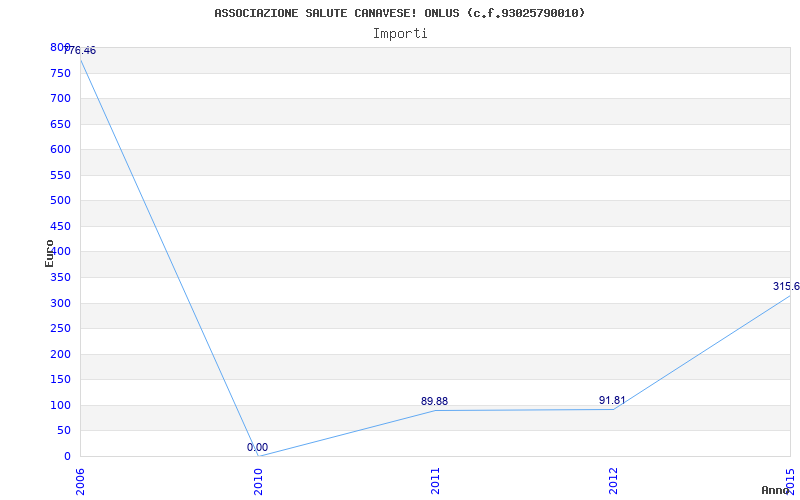Viewport: 800px width, 500px height.
Task: Click the Euro y-axis title
Action: click(49, 253)
